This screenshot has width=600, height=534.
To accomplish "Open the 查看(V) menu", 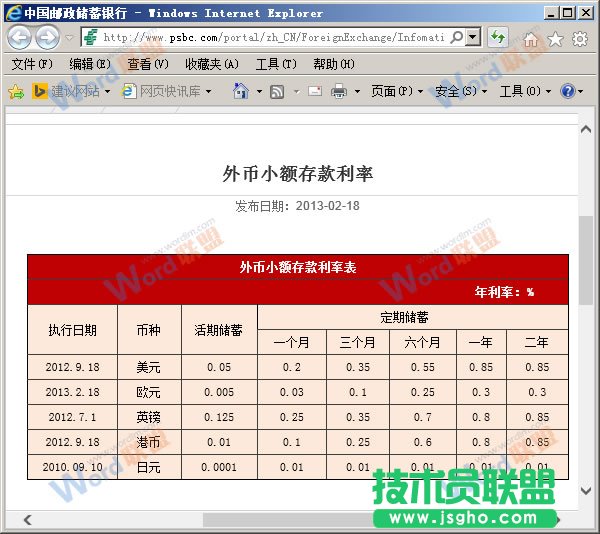I will click(148, 64).
